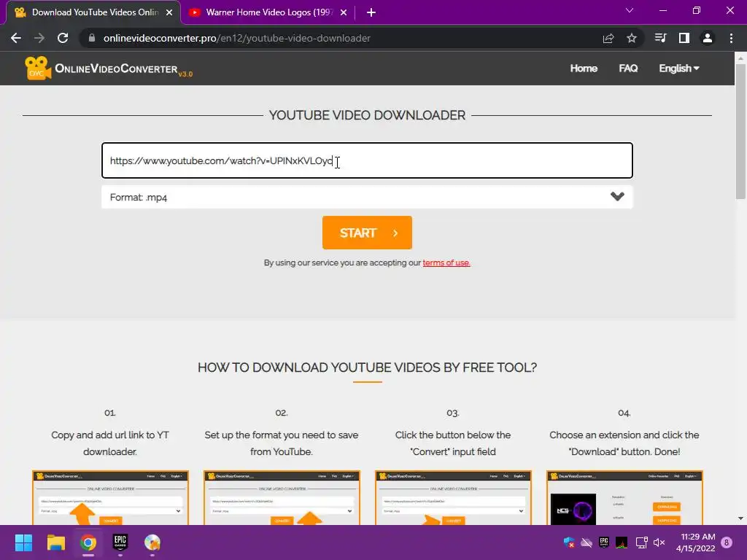747x560 pixels.
Task: Open the FAQ page
Action: click(628, 68)
